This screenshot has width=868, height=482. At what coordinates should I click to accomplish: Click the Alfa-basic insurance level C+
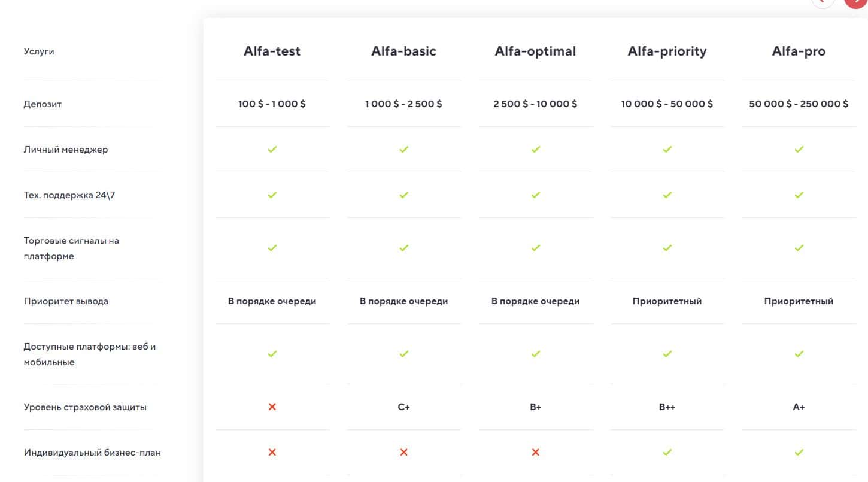click(404, 407)
